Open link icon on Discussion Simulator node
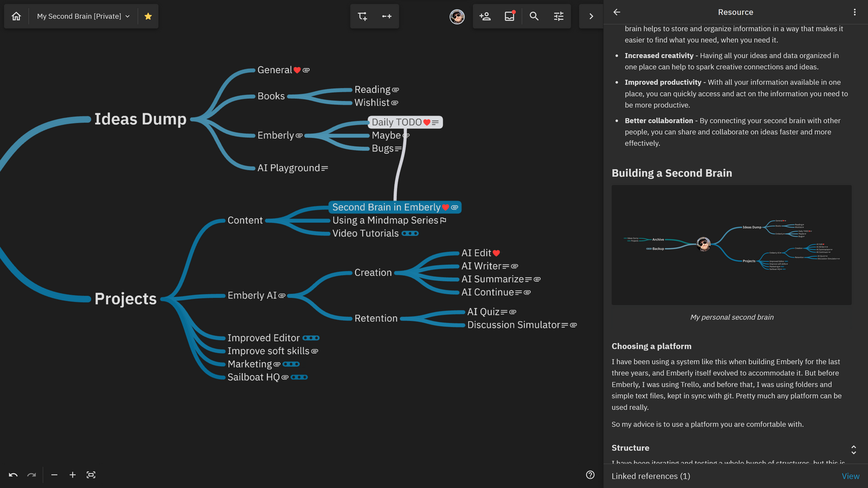The width and height of the screenshot is (868, 488). 573,325
